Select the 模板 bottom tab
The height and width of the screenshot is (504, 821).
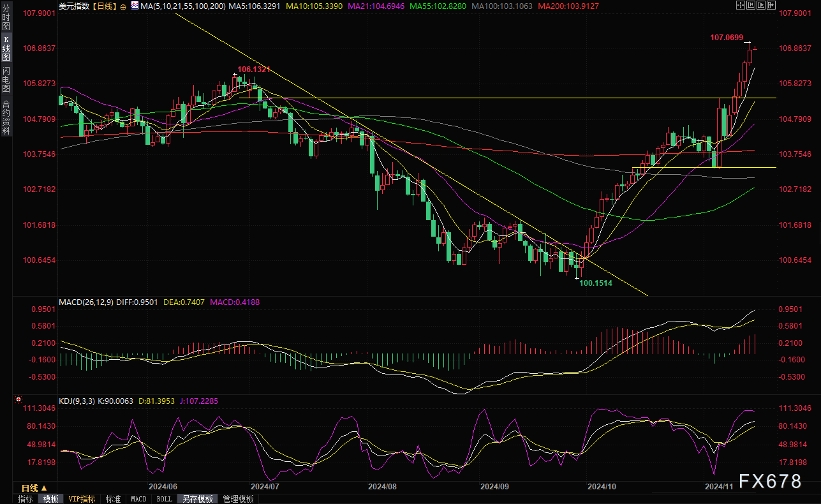pos(50,499)
